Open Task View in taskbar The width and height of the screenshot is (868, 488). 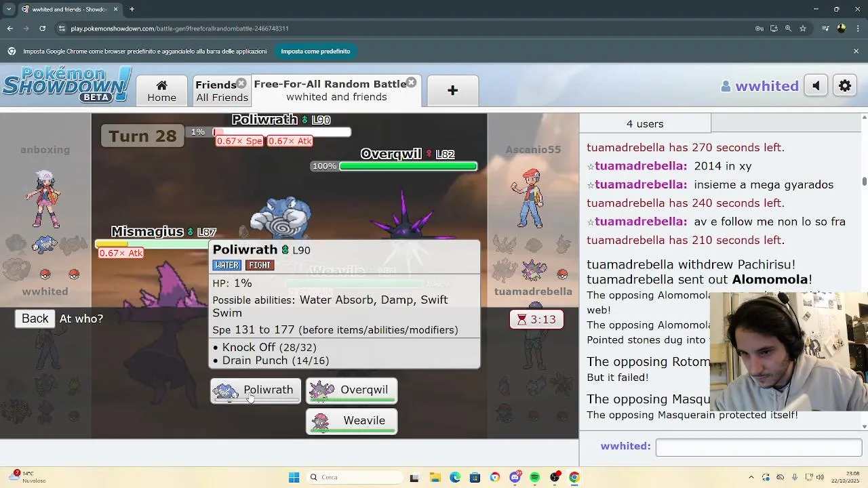[x=414, y=477]
